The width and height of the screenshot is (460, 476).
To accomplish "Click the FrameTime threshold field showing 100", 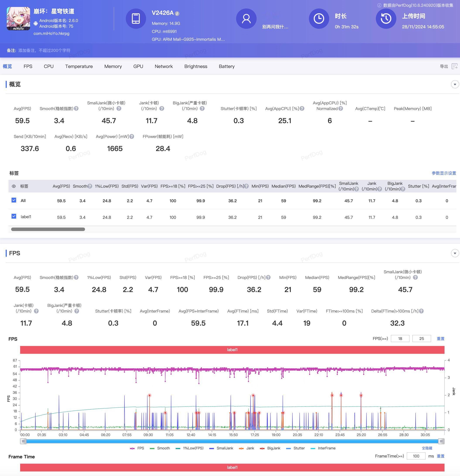I will (x=416, y=456).
